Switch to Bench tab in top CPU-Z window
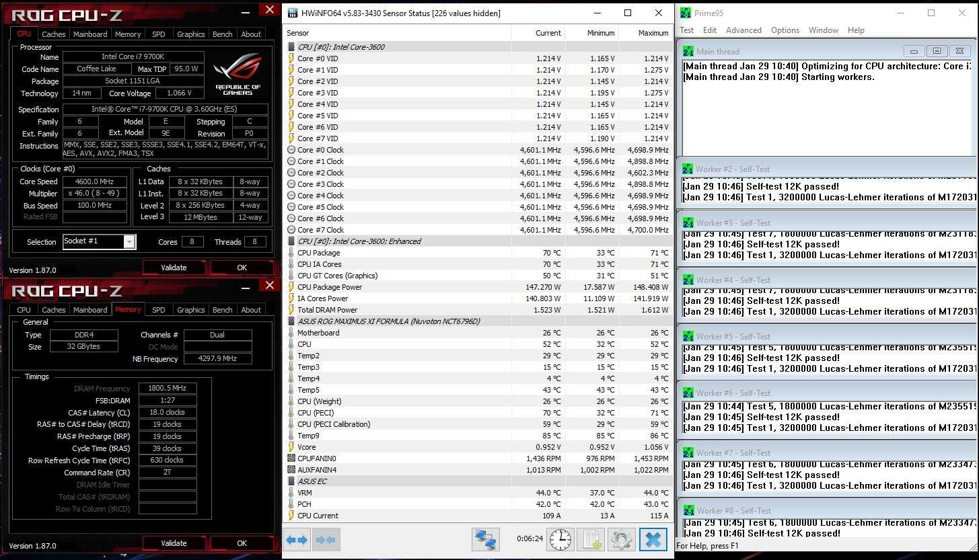Viewport: 979px width, 560px height. pyautogui.click(x=222, y=34)
